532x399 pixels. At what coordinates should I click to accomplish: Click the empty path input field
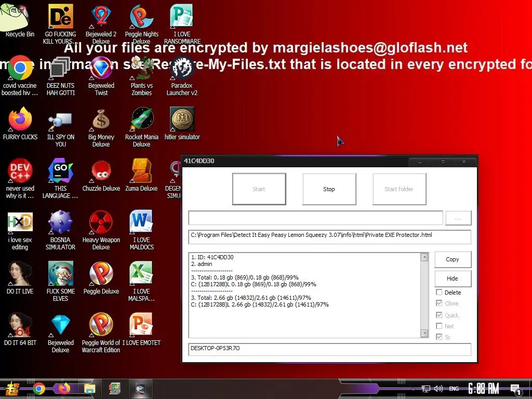click(315, 218)
